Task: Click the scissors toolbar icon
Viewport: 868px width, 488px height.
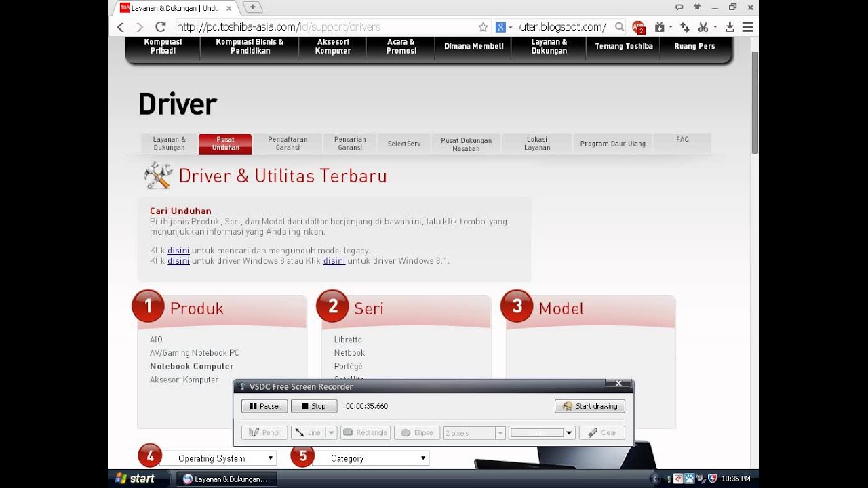Action: (x=703, y=27)
